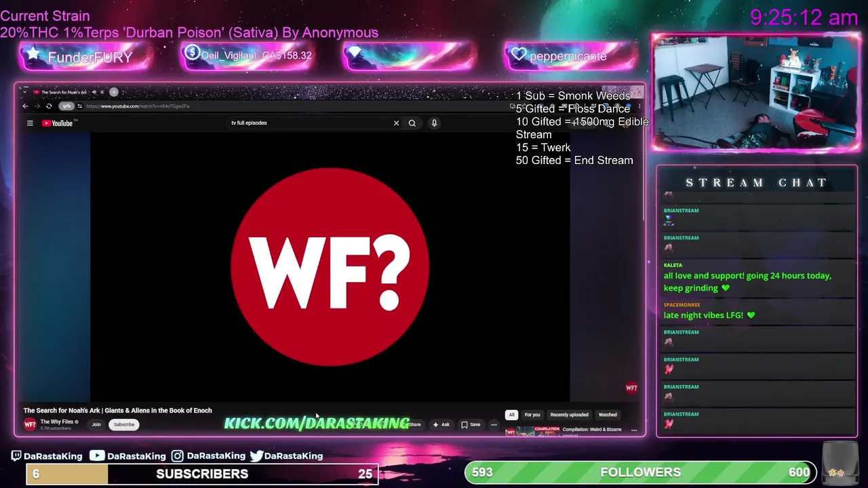868x488 pixels.
Task: Join The Why Files channel membership
Action: [x=96, y=424]
